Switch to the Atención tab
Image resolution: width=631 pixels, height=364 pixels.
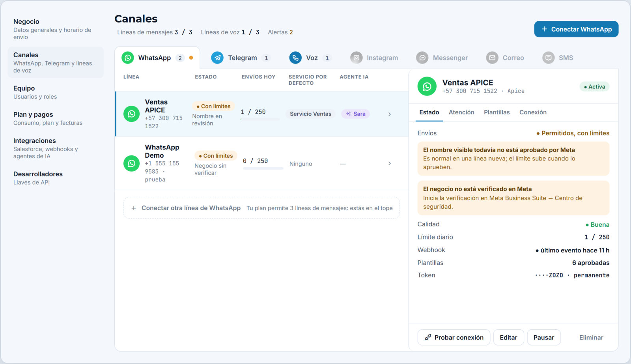pos(461,112)
